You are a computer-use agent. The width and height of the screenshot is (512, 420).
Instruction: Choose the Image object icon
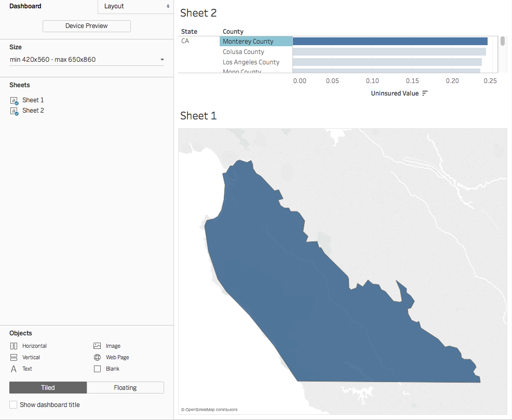pyautogui.click(x=97, y=346)
